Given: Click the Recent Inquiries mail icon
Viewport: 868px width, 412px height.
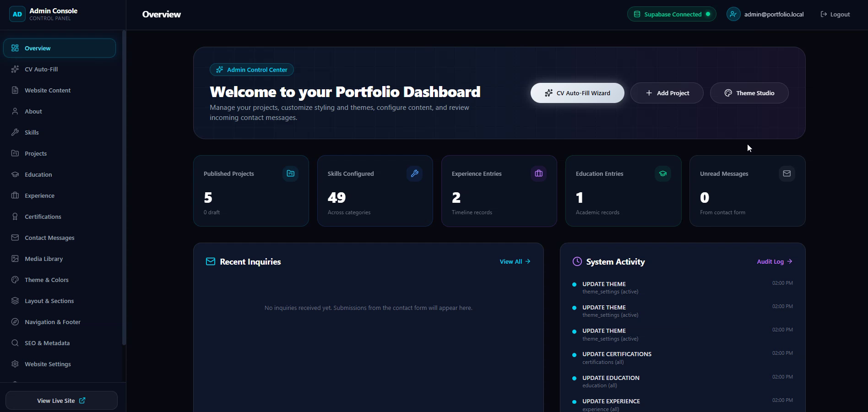Looking at the screenshot, I should [x=211, y=261].
